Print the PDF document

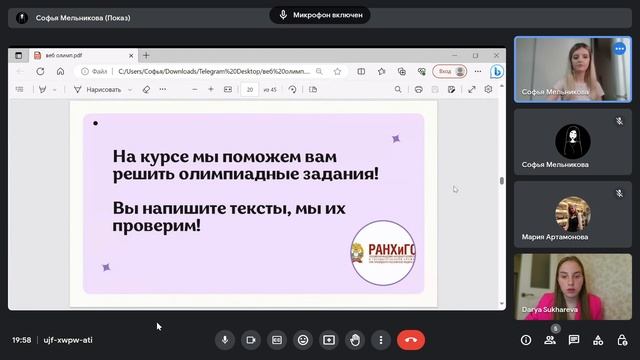coord(418,89)
